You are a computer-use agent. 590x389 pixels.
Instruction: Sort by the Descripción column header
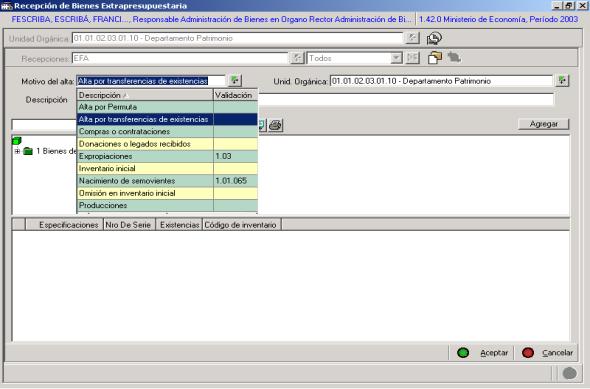pyautogui.click(x=145, y=95)
